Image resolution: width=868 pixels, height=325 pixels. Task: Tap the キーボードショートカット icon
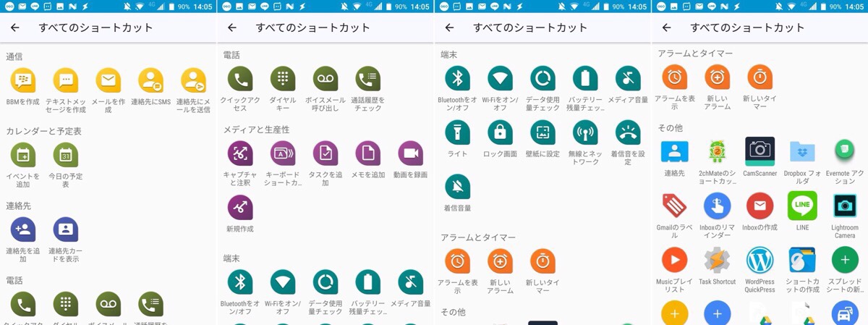(283, 153)
